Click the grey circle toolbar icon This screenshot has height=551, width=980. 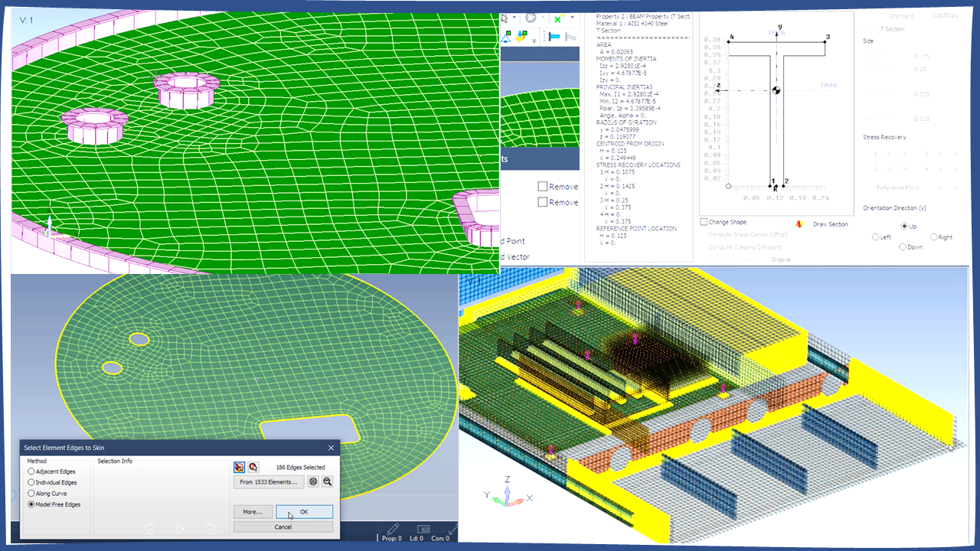pos(531,18)
